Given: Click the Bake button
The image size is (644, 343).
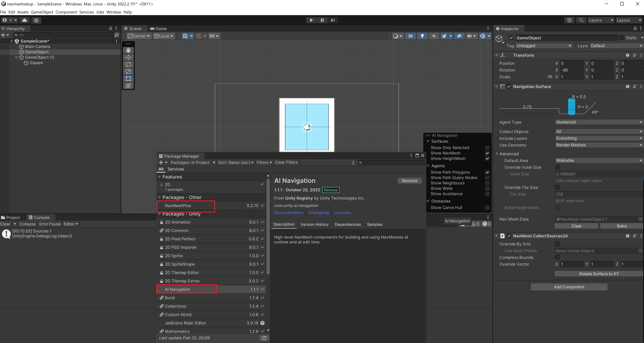Looking at the screenshot, I should coord(621,226).
